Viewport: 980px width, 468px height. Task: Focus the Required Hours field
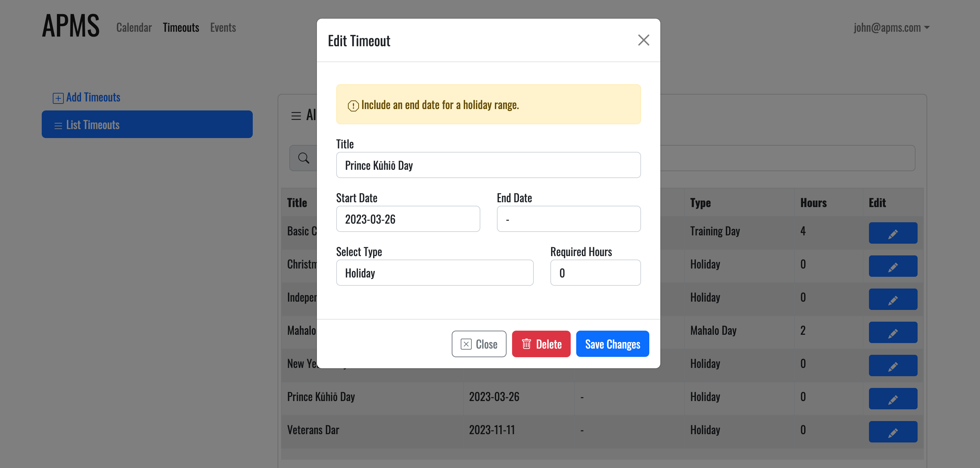[595, 273]
